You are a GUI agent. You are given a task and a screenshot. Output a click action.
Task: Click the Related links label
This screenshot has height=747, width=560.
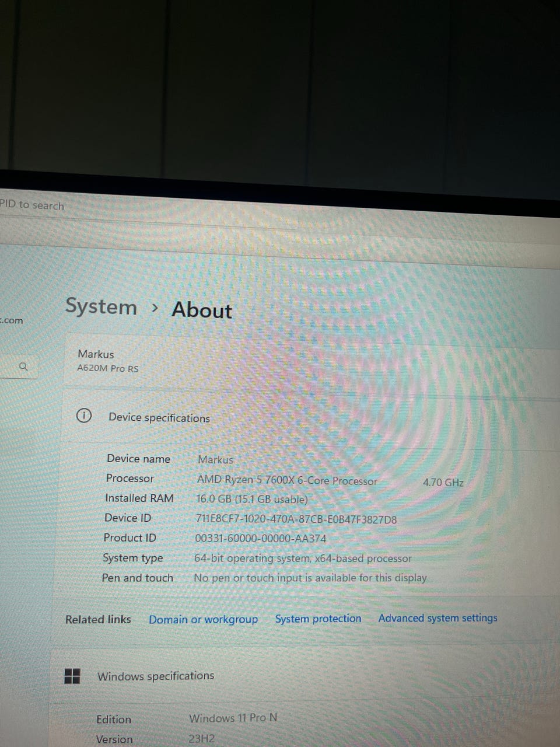98,620
